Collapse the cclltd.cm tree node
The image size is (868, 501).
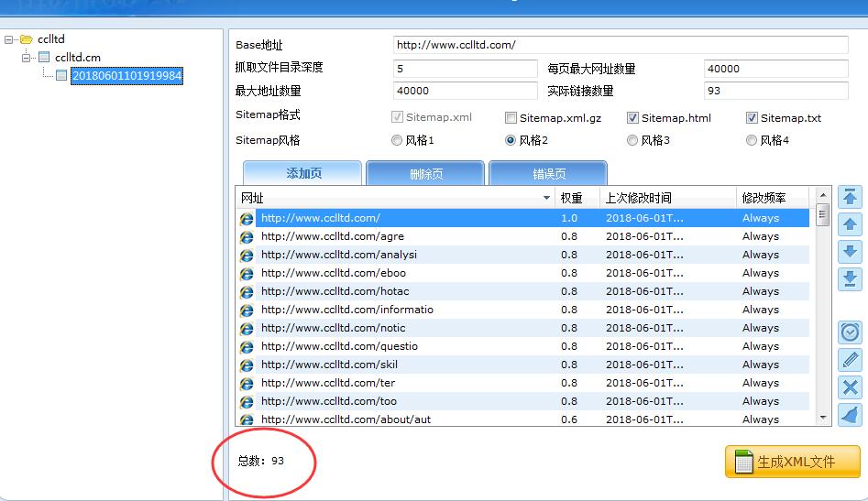(26, 57)
